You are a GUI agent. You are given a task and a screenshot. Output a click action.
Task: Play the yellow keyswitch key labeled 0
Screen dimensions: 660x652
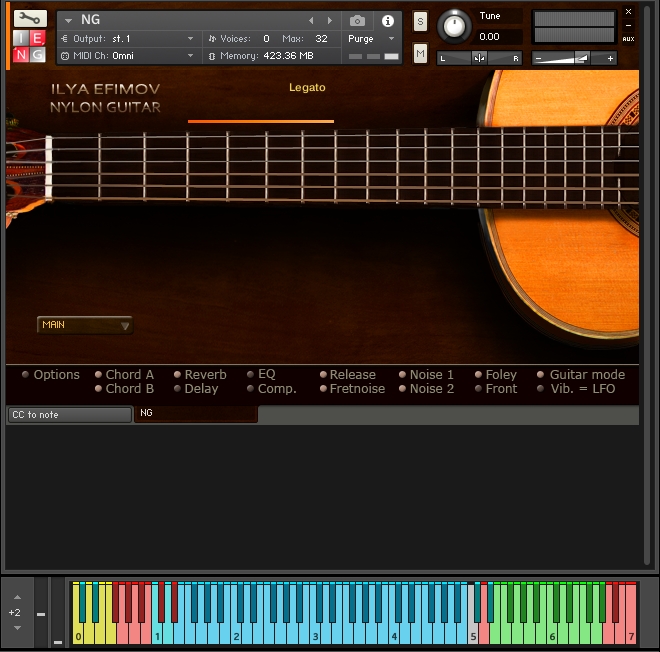tap(77, 633)
